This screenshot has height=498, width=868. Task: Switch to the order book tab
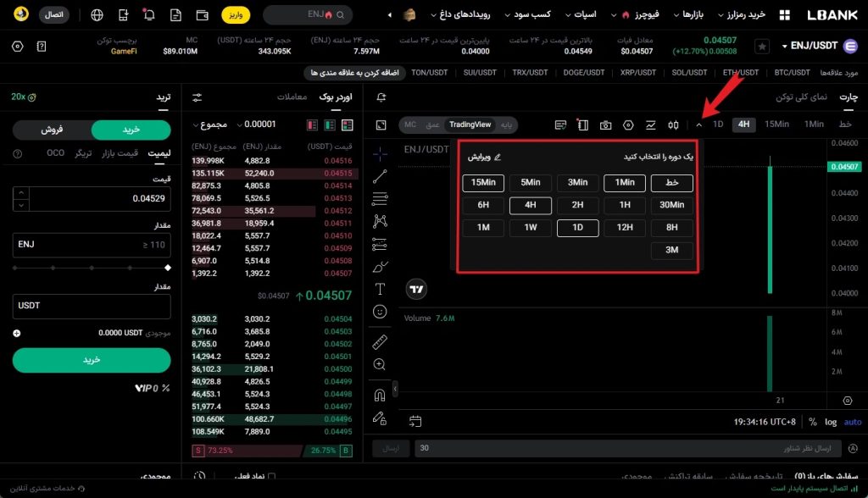[x=336, y=97]
